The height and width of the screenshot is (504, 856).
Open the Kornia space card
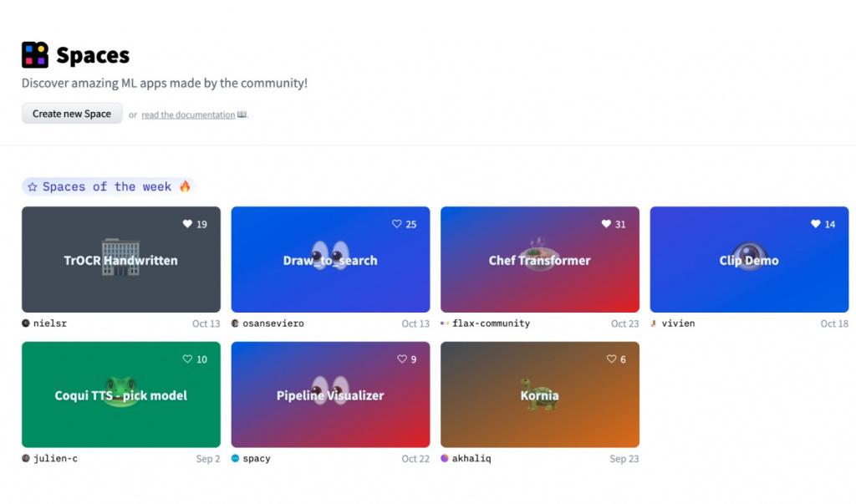[539, 395]
